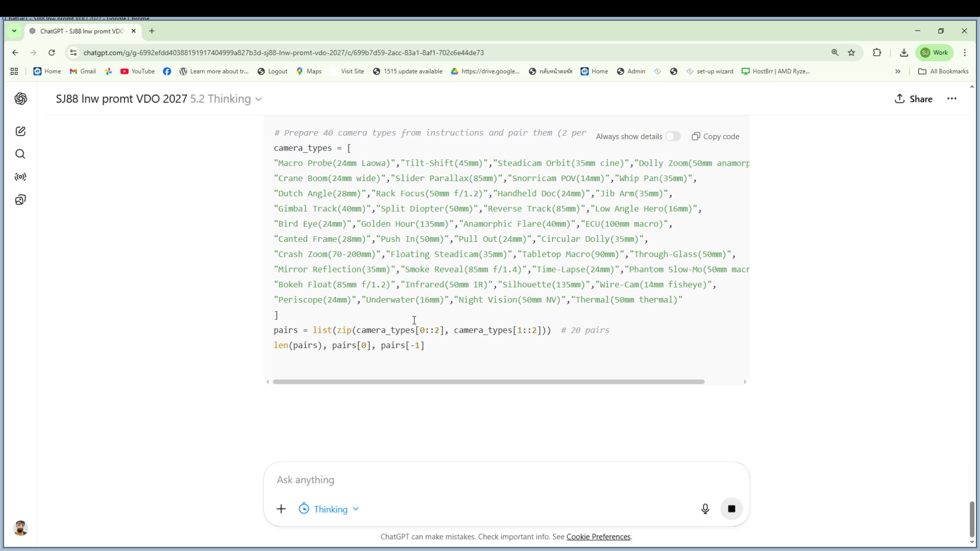The image size is (980, 551).
Task: Open the Chrome extensions puzzle icon
Action: click(877, 53)
